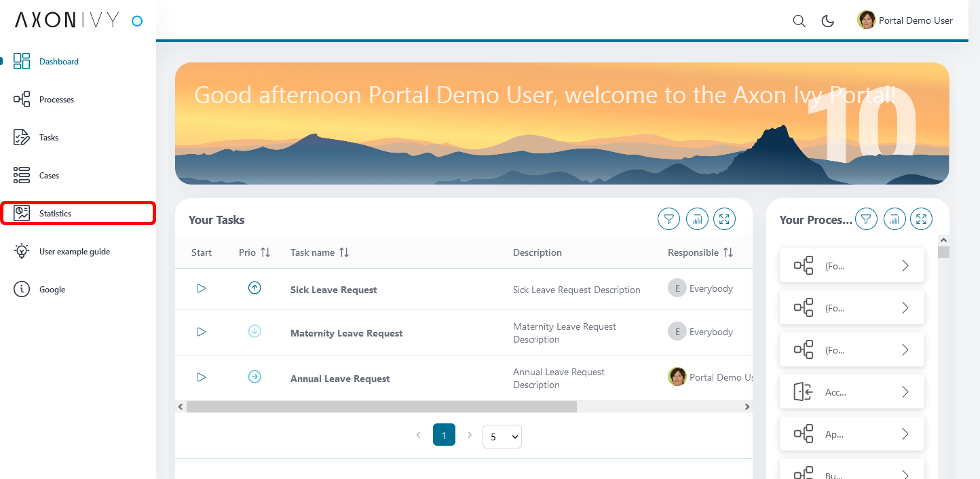Click the high priority icon for Sick Leave
This screenshot has height=479, width=980.
255,288
